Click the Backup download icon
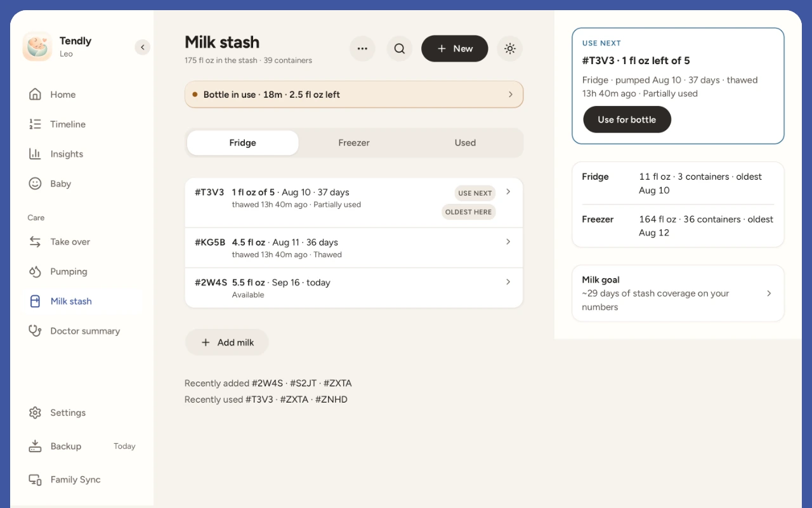Image resolution: width=812 pixels, height=508 pixels. click(36, 446)
